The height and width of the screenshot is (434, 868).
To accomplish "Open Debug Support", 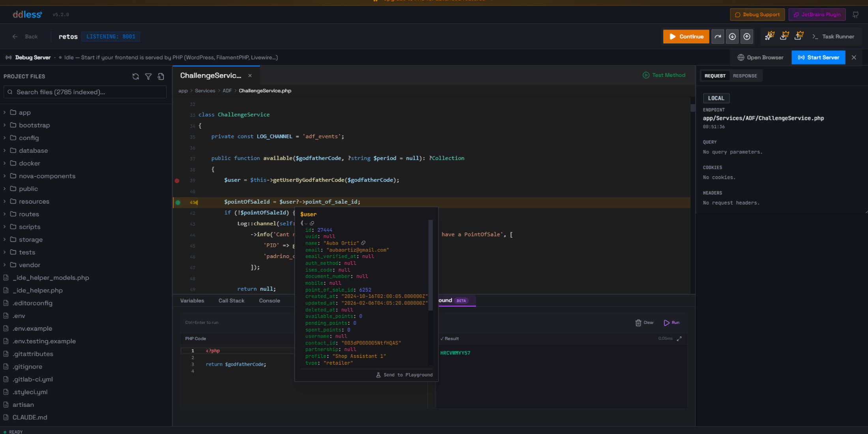I will 757,15.
